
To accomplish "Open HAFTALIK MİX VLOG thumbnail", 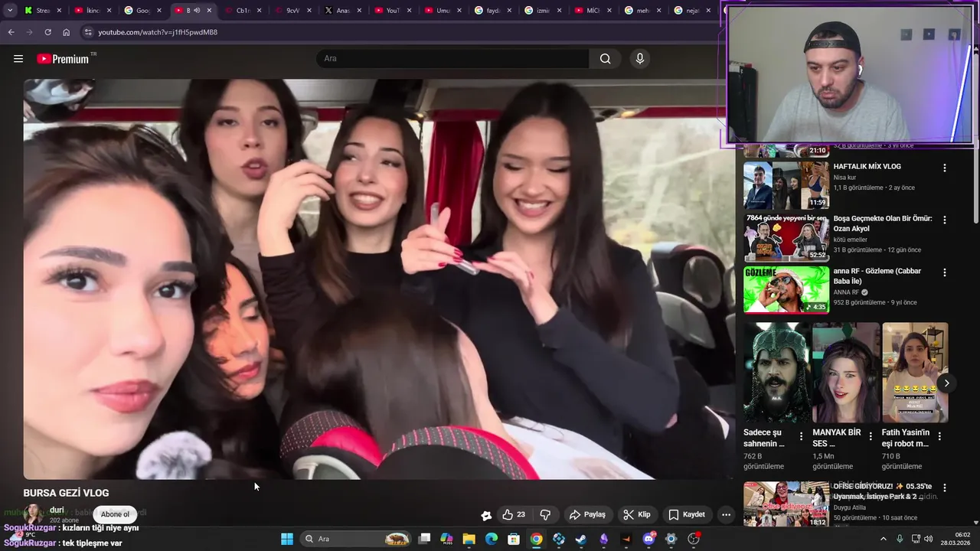I will pos(786,185).
